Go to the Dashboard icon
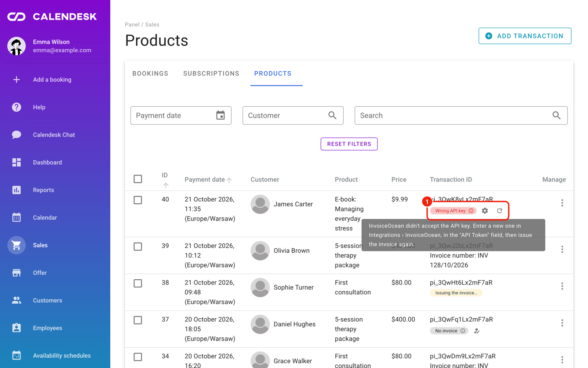Viewport: 588px width, 368px height. coord(17,162)
